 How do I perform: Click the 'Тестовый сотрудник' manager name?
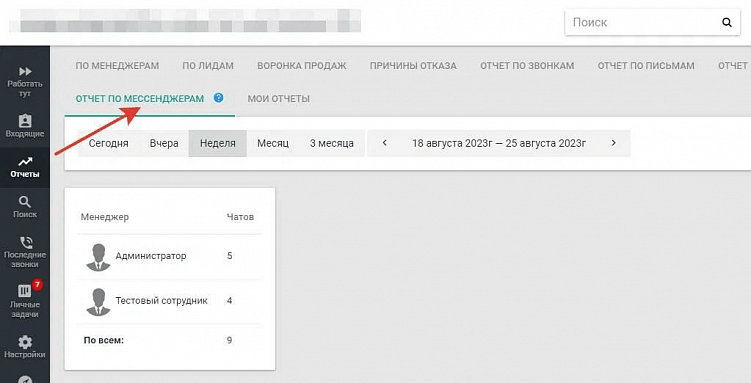(x=161, y=301)
